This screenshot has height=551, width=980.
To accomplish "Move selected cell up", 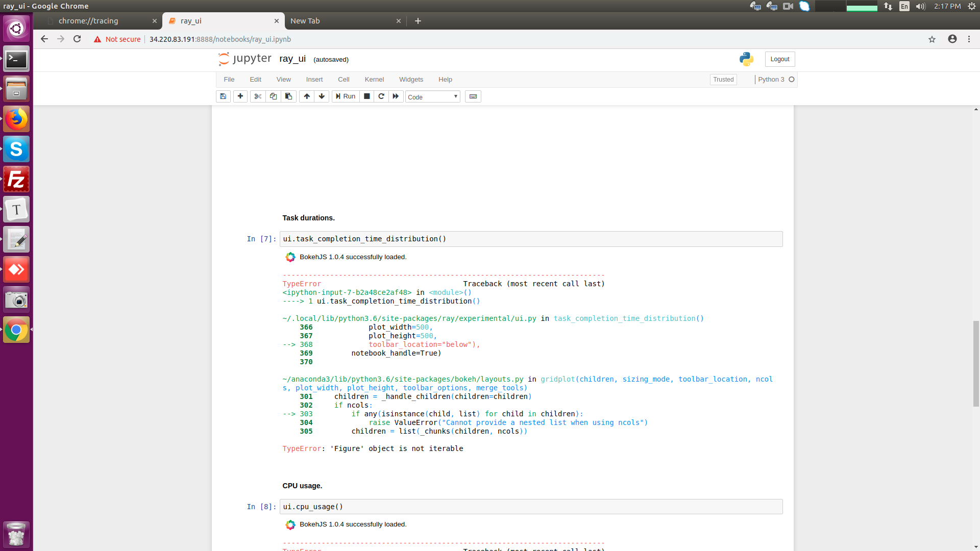I will [x=307, y=96].
